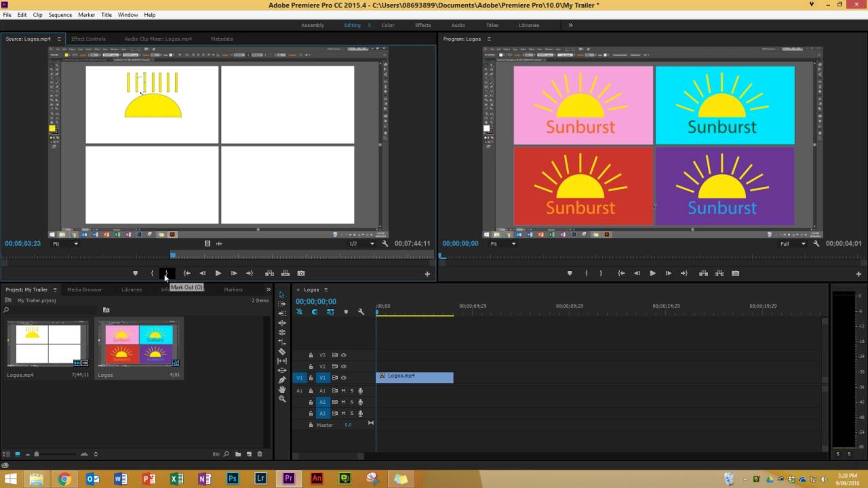This screenshot has width=868, height=488.
Task: Enable voice-over record on track A3
Action: tap(361, 413)
